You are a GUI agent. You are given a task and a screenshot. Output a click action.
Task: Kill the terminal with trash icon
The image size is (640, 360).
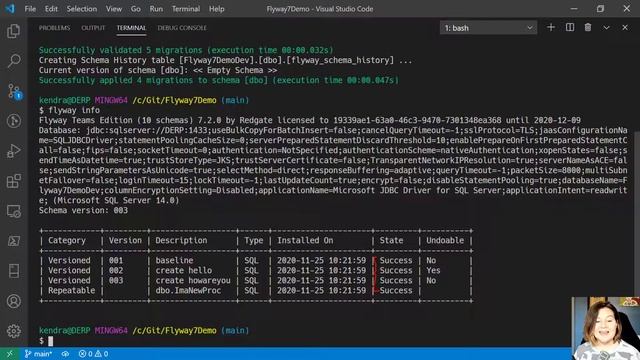point(588,27)
